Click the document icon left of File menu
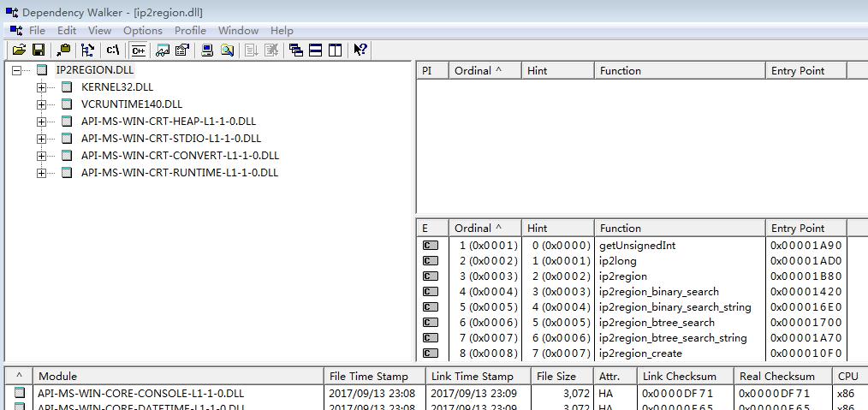 (16, 31)
